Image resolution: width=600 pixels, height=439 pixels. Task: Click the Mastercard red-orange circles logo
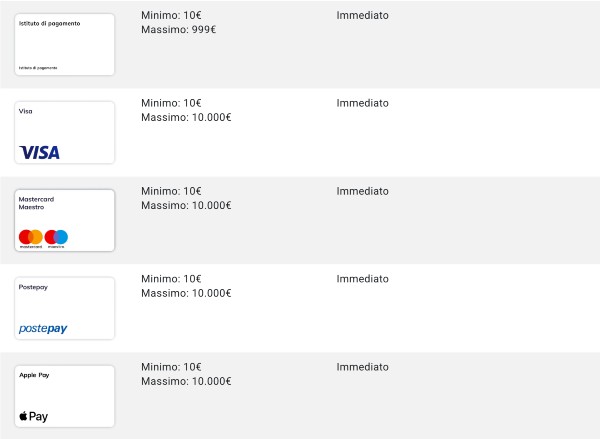point(31,238)
